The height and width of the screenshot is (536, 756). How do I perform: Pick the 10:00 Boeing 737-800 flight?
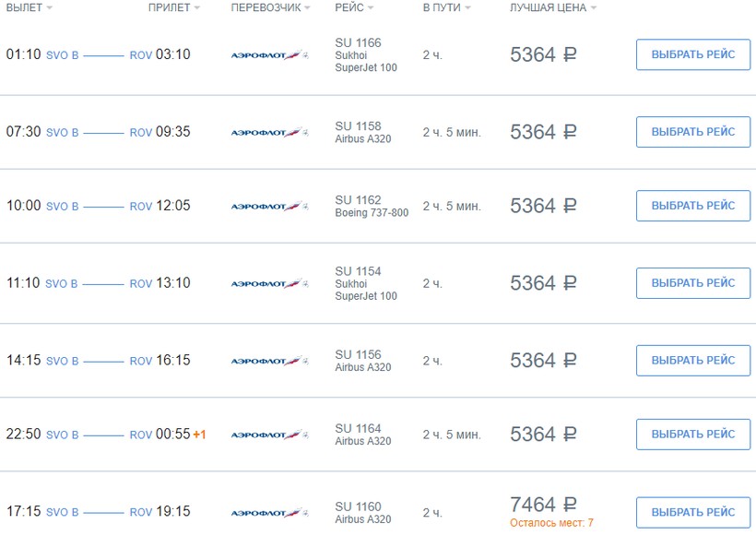[x=693, y=206]
